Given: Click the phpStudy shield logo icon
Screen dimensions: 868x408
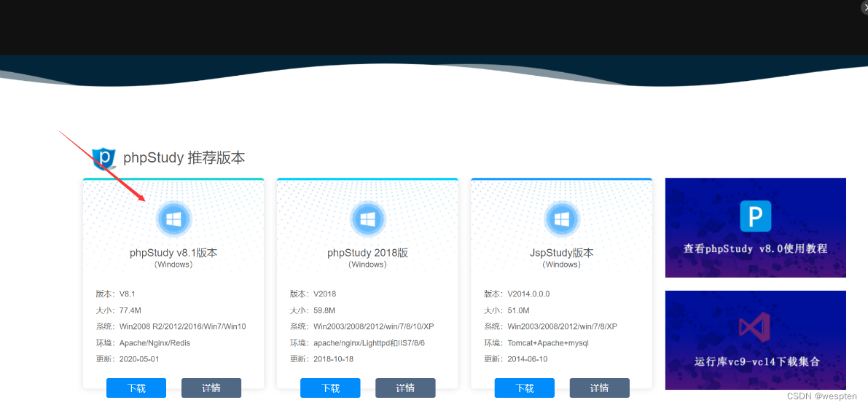Looking at the screenshot, I should (x=103, y=158).
